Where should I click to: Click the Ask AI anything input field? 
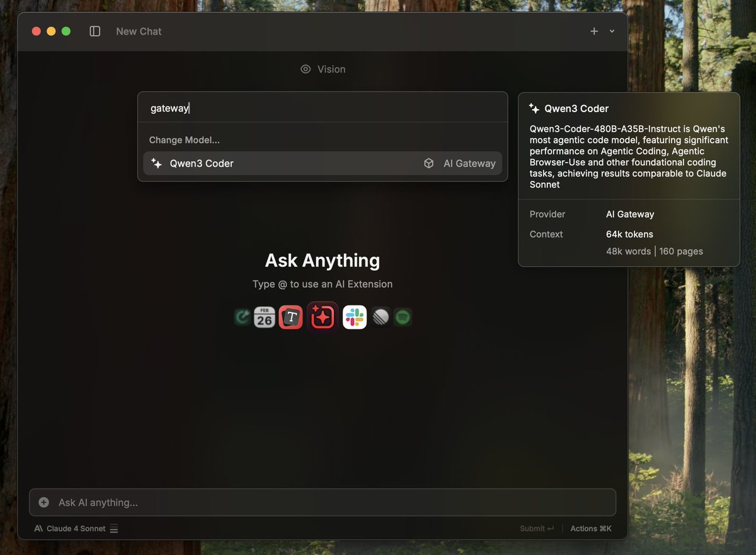point(323,502)
